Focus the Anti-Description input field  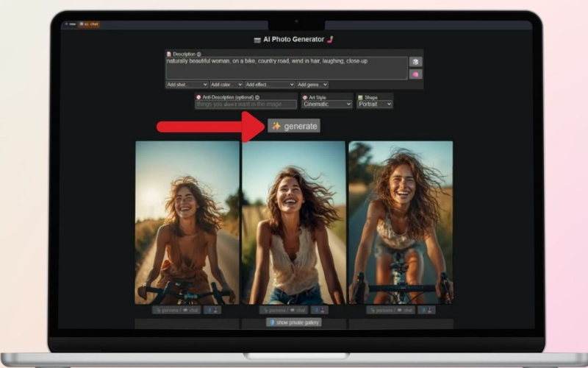pos(246,105)
